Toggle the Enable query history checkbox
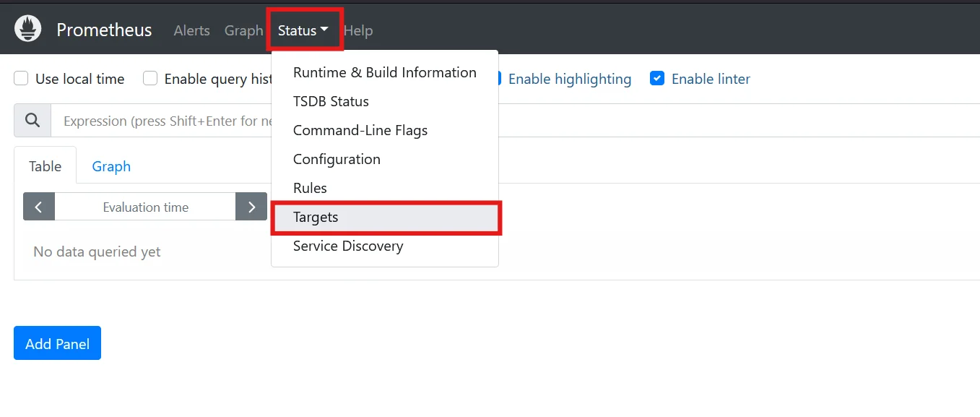This screenshot has height=417, width=980. (x=150, y=79)
